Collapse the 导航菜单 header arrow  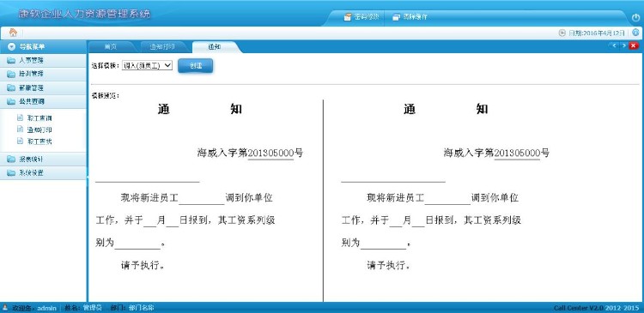[x=11, y=47]
